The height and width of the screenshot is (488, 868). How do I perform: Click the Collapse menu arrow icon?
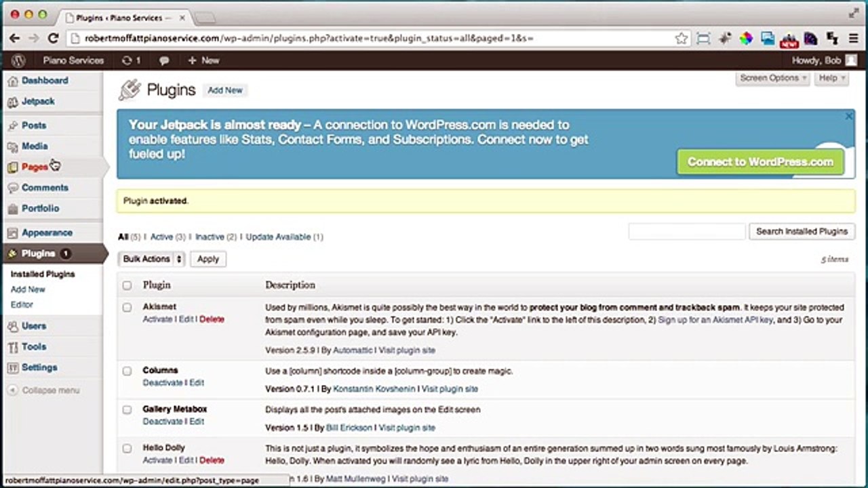pos(12,390)
